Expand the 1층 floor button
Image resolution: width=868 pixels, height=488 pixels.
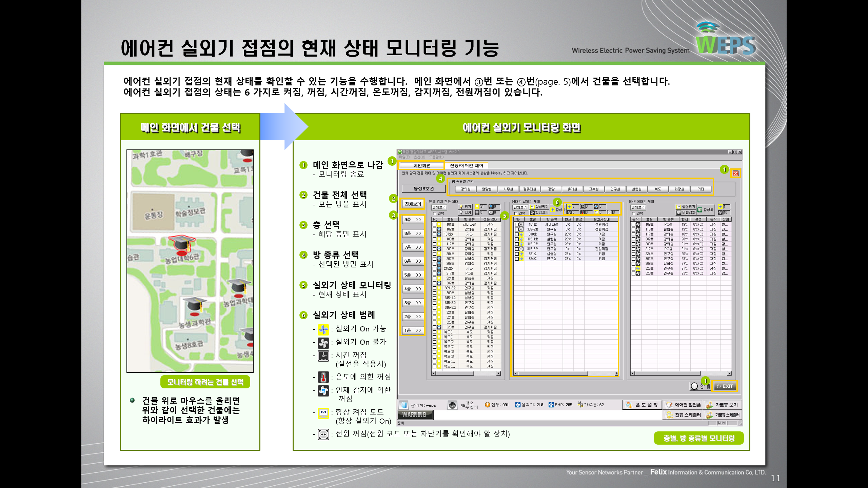tap(413, 330)
